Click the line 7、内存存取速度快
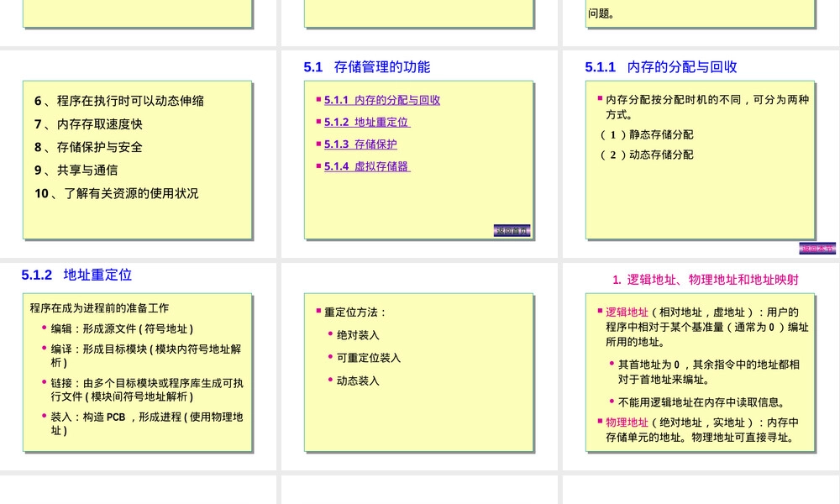This screenshot has height=504, width=840. [88, 124]
